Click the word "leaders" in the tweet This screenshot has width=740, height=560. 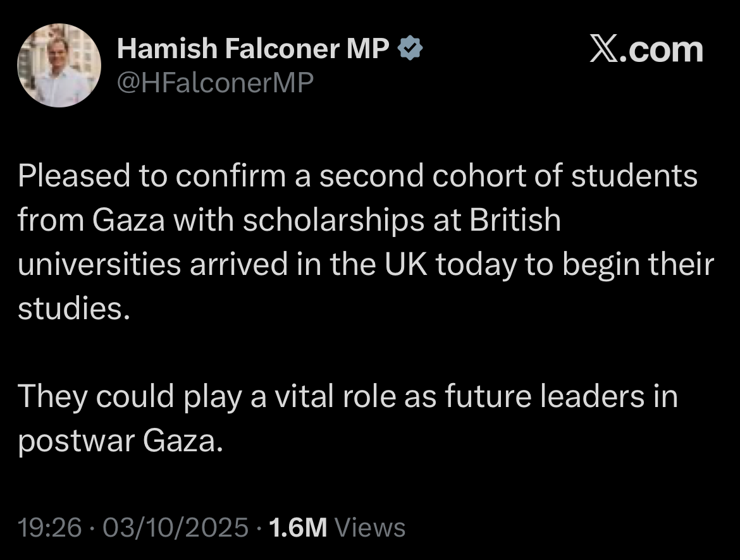point(592,396)
